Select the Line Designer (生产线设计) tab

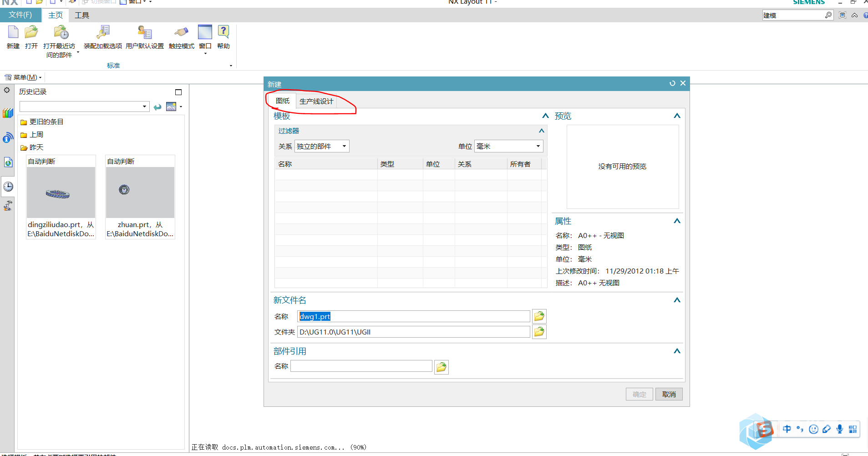[316, 101]
